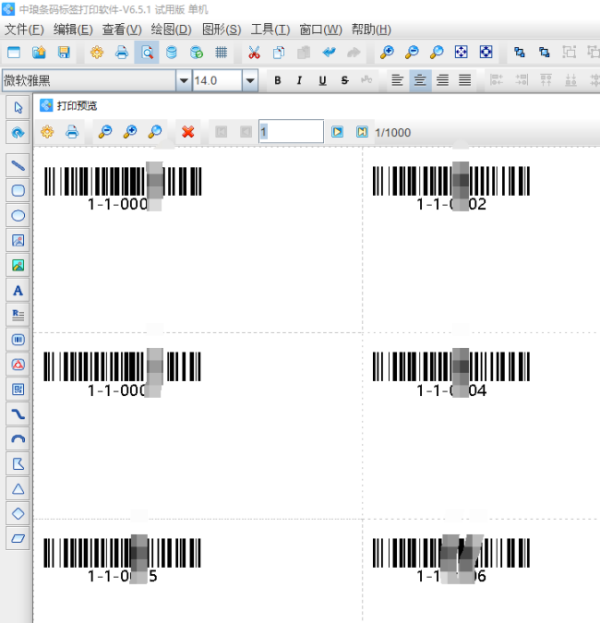The width and height of the screenshot is (600, 623).
Task: Open the font size 14.0 dropdown
Action: [x=250, y=80]
